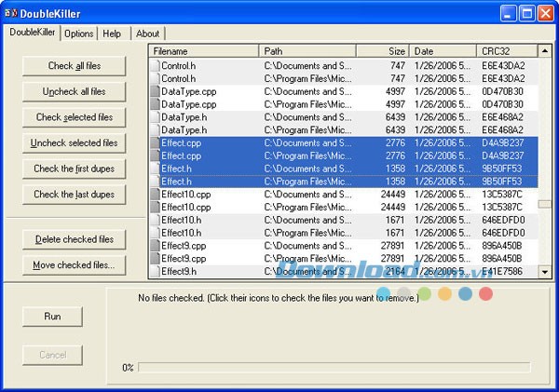Click the icon of Control.h in Documents path
Image resolution: width=559 pixels, height=392 pixels.
coord(155,66)
